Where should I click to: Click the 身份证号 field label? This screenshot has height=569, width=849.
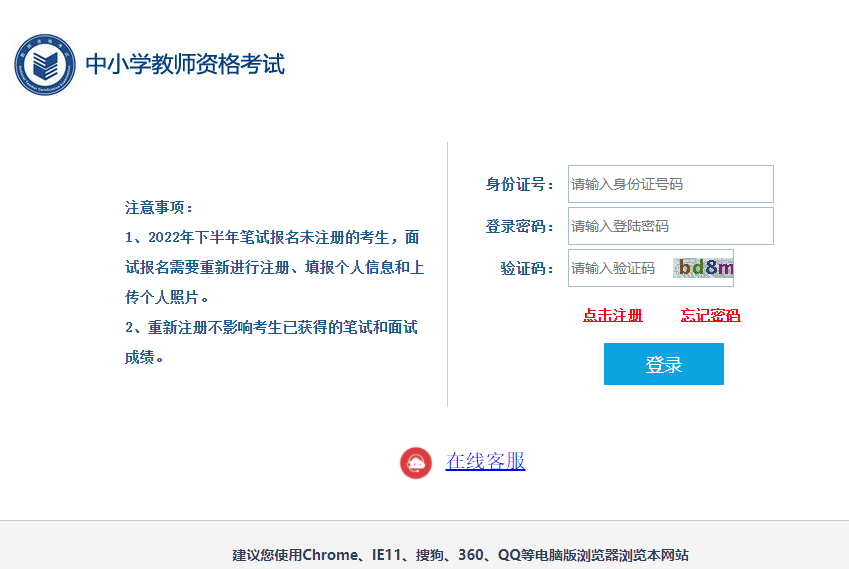[x=520, y=184]
